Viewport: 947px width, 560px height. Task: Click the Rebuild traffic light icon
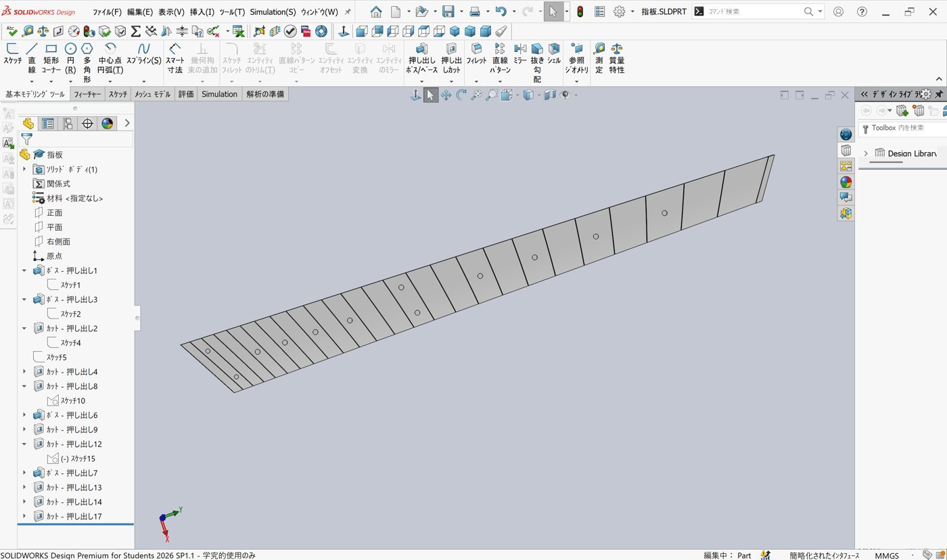(x=580, y=11)
